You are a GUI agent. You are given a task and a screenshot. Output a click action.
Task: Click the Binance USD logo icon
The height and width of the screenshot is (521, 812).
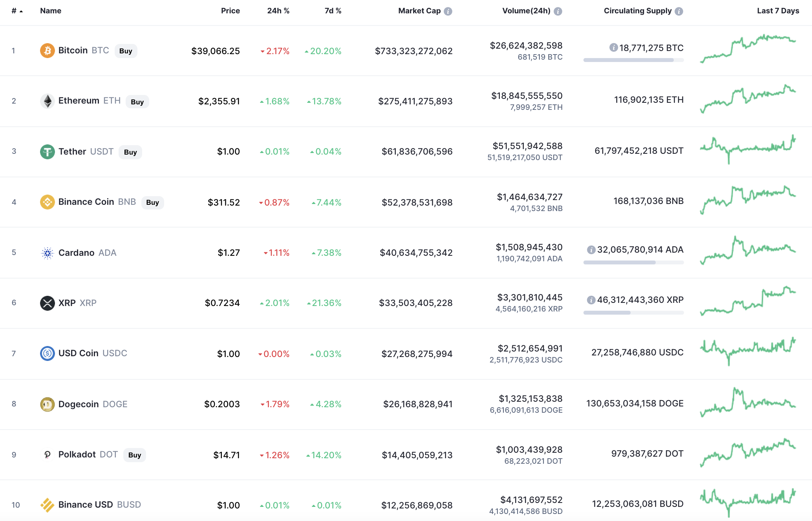(47, 505)
